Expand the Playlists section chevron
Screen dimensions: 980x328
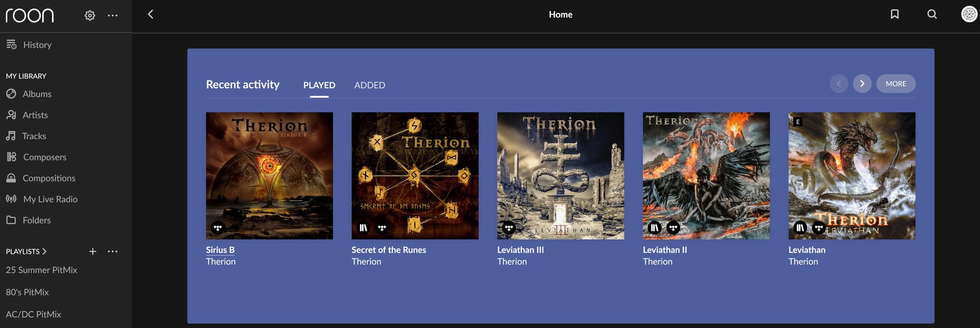44,251
